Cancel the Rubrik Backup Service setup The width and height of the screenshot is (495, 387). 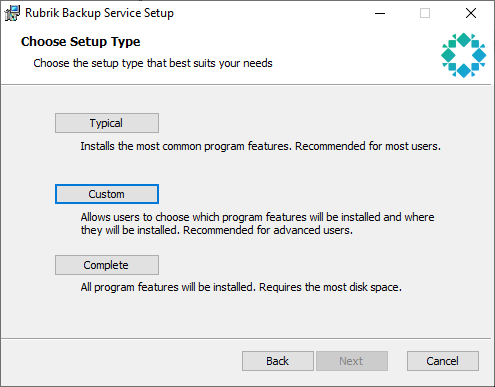point(443,361)
